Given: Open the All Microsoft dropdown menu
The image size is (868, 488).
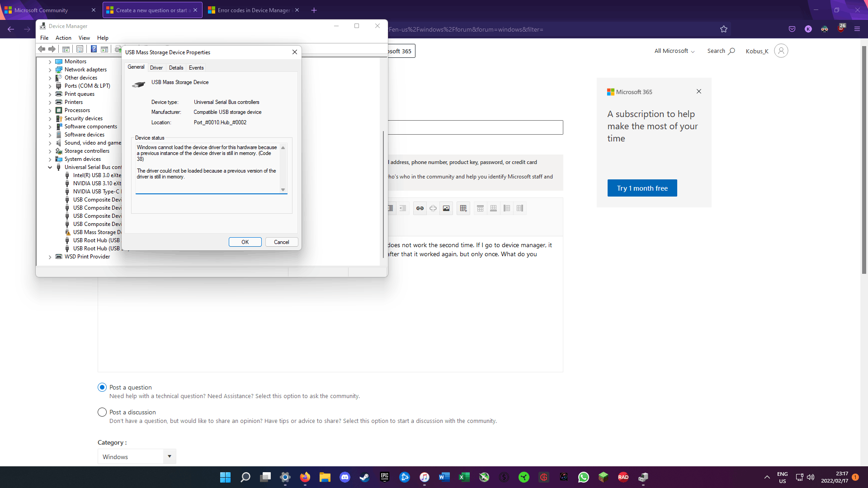Looking at the screenshot, I should [x=674, y=51].
